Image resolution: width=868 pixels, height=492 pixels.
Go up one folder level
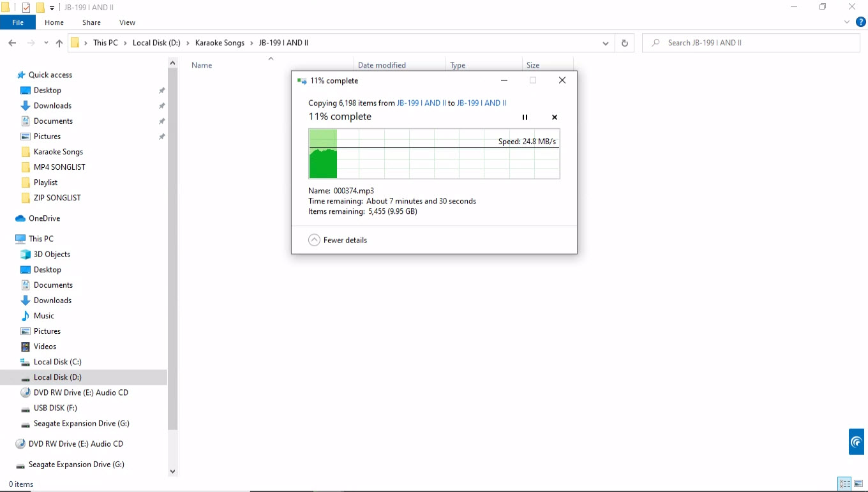[59, 43]
